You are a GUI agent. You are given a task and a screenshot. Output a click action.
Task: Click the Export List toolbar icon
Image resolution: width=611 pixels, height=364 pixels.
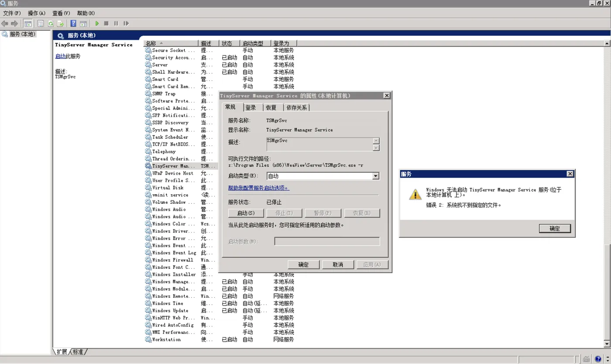tap(60, 24)
